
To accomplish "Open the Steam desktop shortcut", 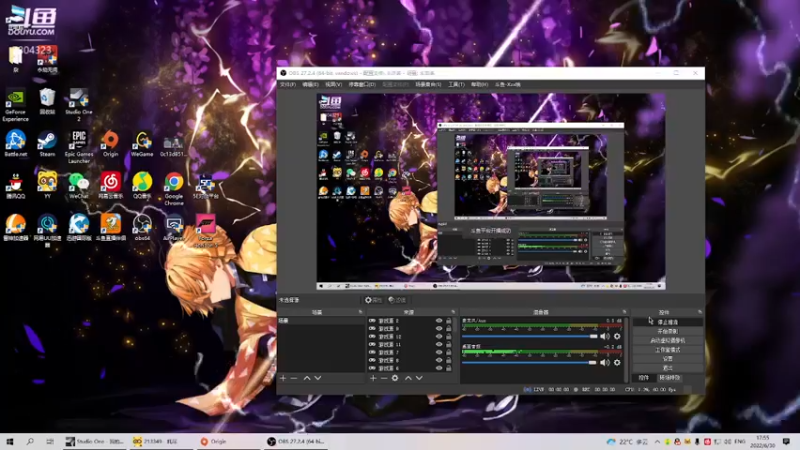I will [47, 143].
